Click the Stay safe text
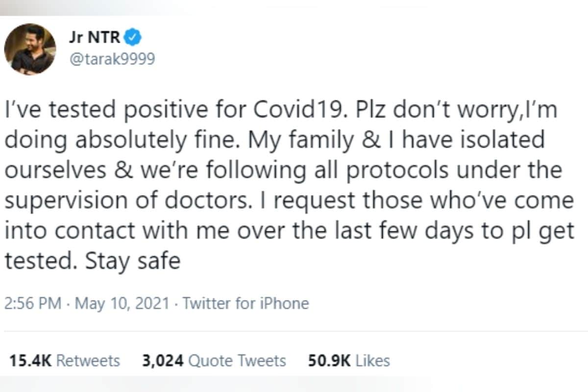Image resolution: width=588 pixels, height=392 pixels. tap(133, 262)
